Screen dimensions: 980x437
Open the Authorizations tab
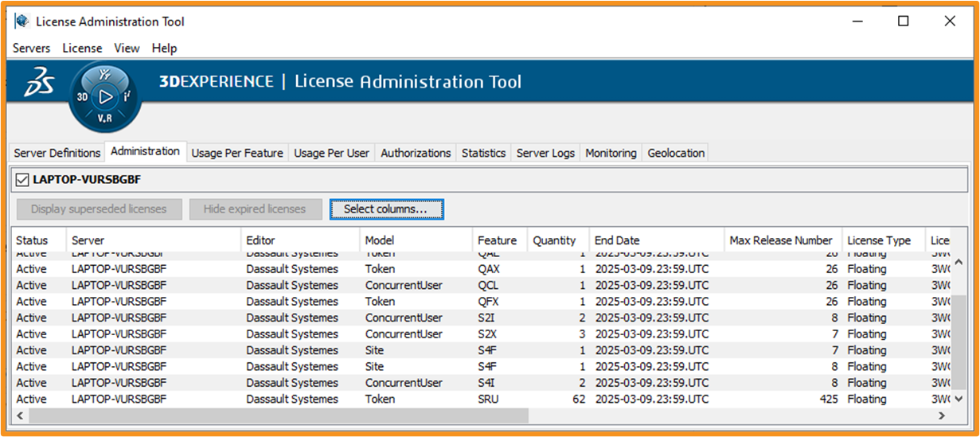coord(416,153)
